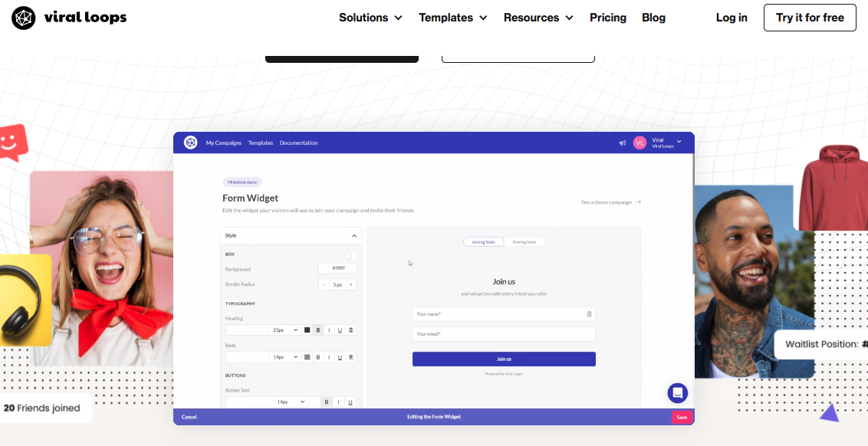The image size is (868, 446).
Task: Click the announcements megaphone icon
Action: click(623, 143)
